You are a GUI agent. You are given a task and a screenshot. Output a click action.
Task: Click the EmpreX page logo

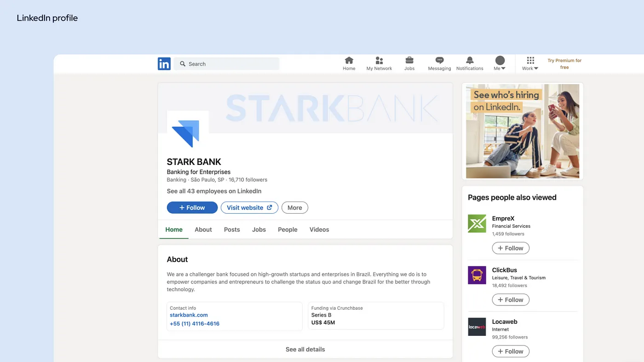tap(477, 224)
